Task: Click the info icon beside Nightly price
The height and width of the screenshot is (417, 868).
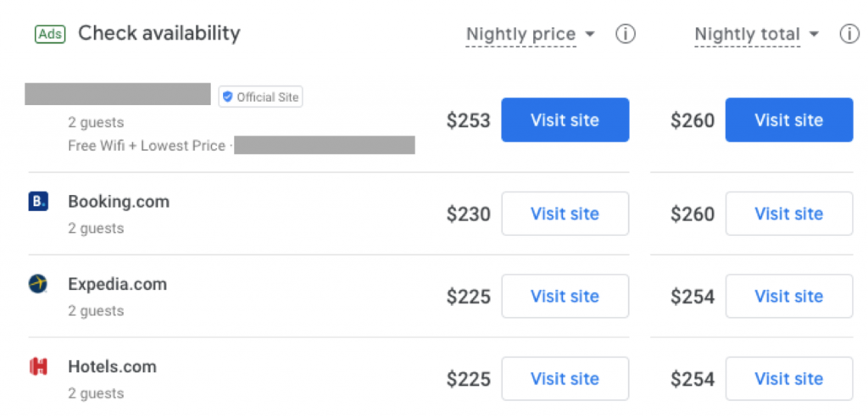Action: 626,35
